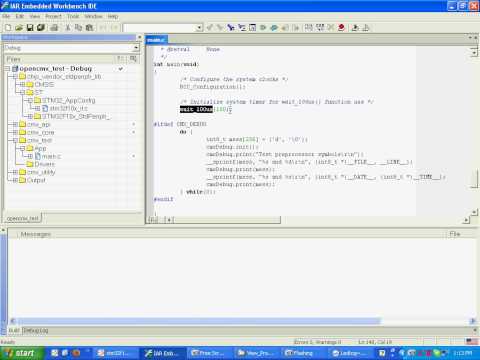Screen dimensions: 480x360
Task: Click the Save All toolbar icon
Action: [x=41, y=28]
